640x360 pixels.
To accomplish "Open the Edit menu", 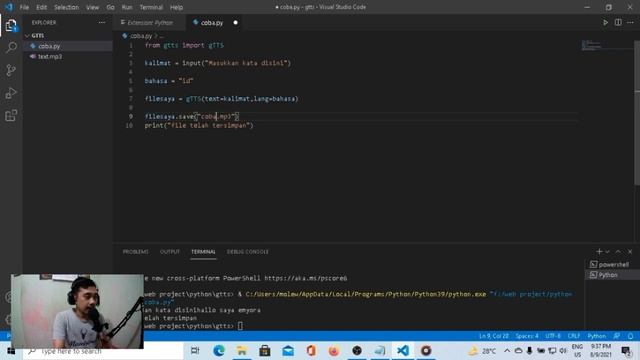I will click(x=41, y=7).
